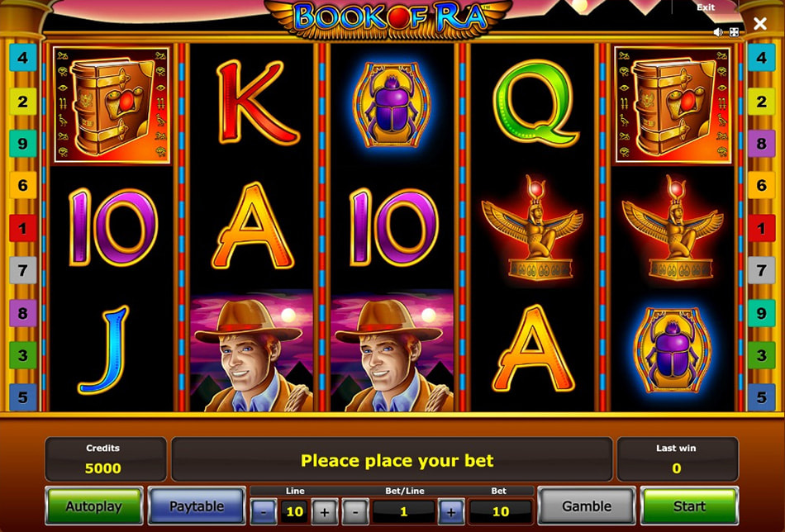The image size is (785, 532).
Task: Click the Bet value field showing 10
Action: pos(500,511)
